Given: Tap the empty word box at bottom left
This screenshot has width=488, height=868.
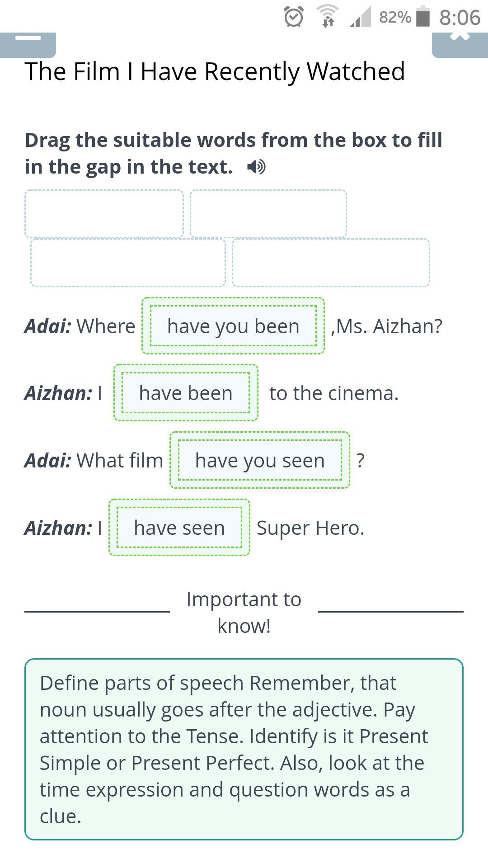Looking at the screenshot, I should point(128,263).
